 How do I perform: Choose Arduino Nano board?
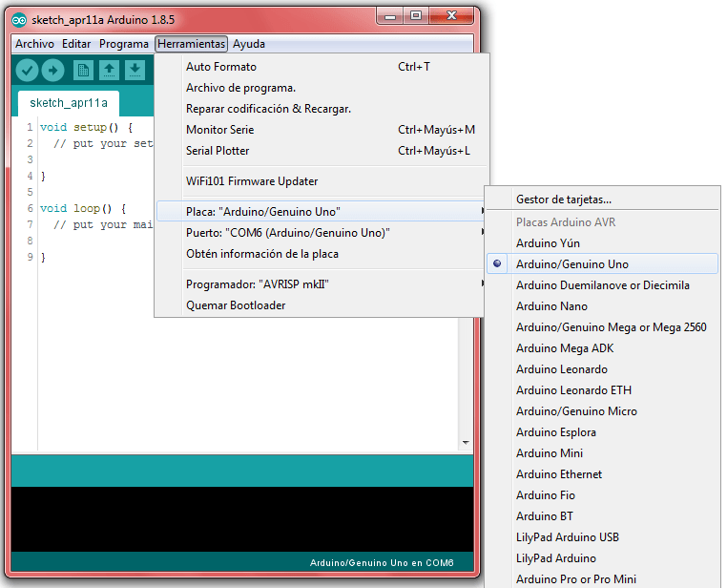click(x=551, y=306)
